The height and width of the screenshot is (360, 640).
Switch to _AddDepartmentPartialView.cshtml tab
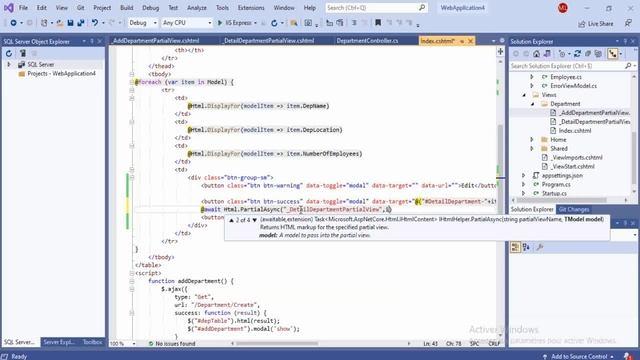click(156, 41)
